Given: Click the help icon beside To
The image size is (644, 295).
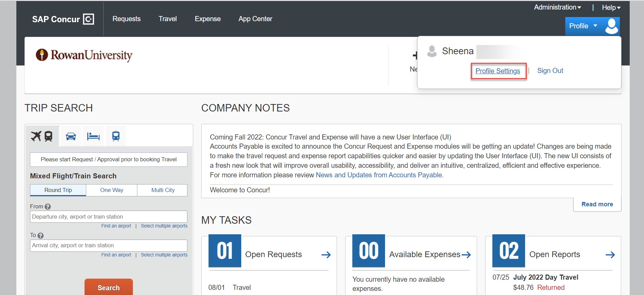Looking at the screenshot, I should [x=41, y=236].
